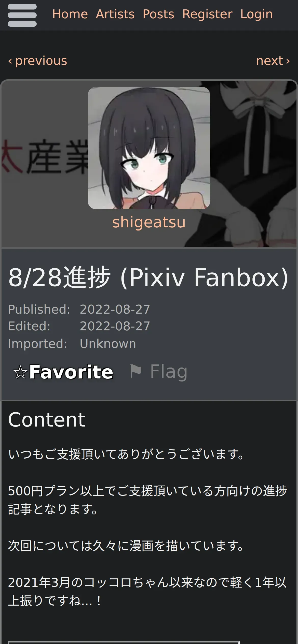Go to the next post
Viewport: 298px width, 644px height.
pyautogui.click(x=273, y=61)
